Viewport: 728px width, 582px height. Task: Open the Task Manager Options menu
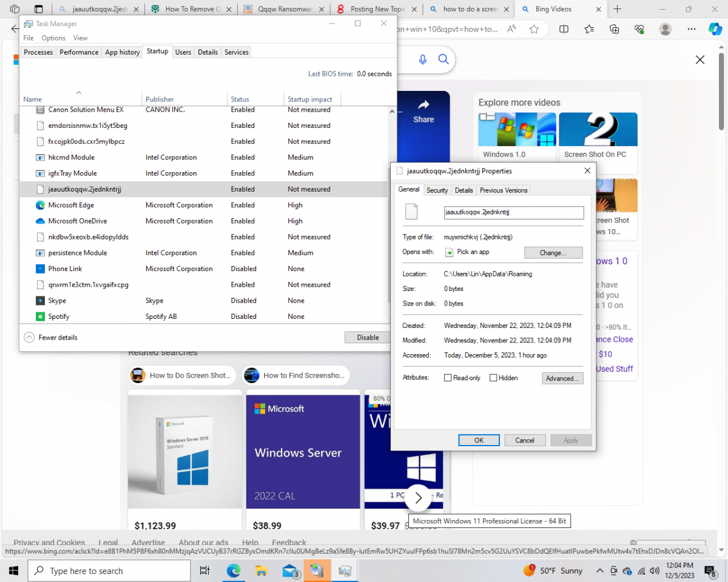(53, 38)
